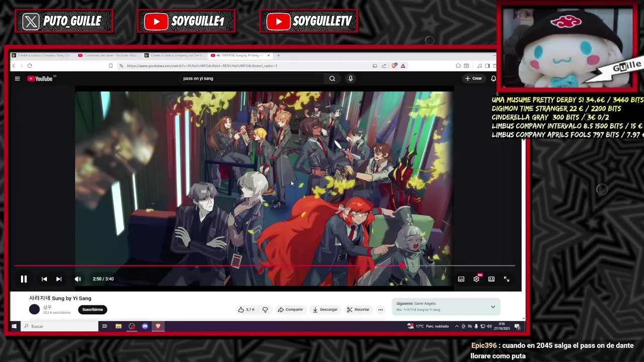Click taskbar Buscar search box
This screenshot has width=644, height=362.
pos(59,326)
